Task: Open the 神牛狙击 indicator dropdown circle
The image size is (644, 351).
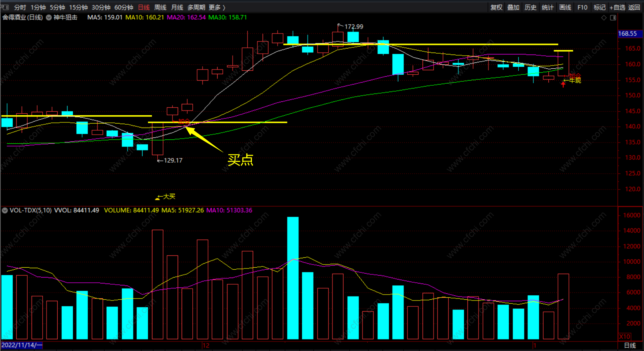Action: [x=49, y=17]
